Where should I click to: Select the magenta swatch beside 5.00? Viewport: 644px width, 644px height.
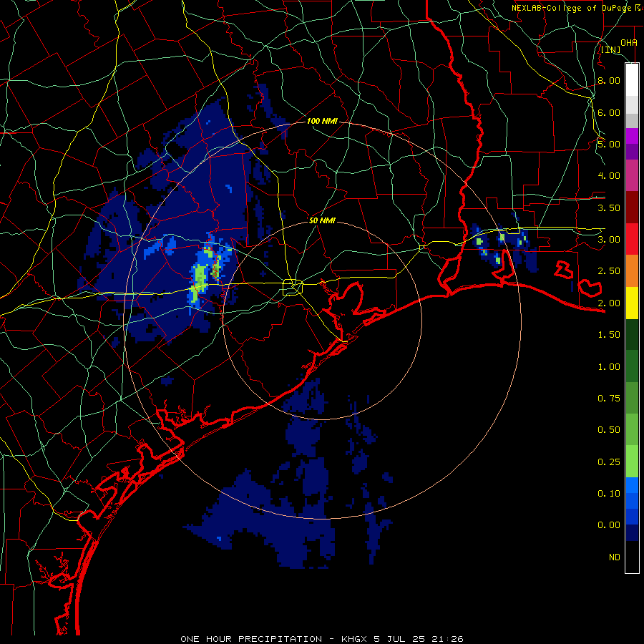tap(632, 136)
